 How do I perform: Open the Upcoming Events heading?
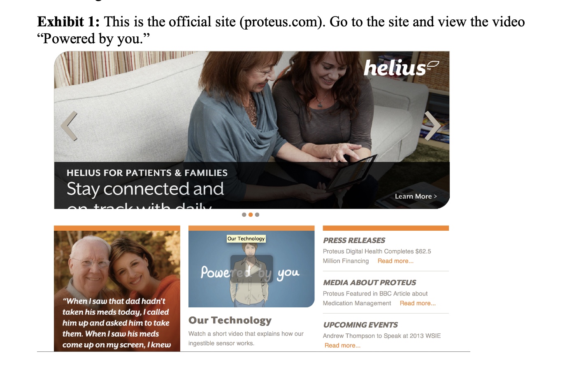coord(360,325)
